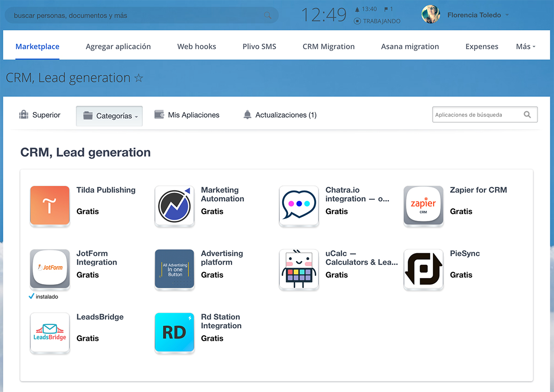View Actualizaciones (1) updates
The width and height of the screenshot is (554, 392).
click(x=280, y=115)
